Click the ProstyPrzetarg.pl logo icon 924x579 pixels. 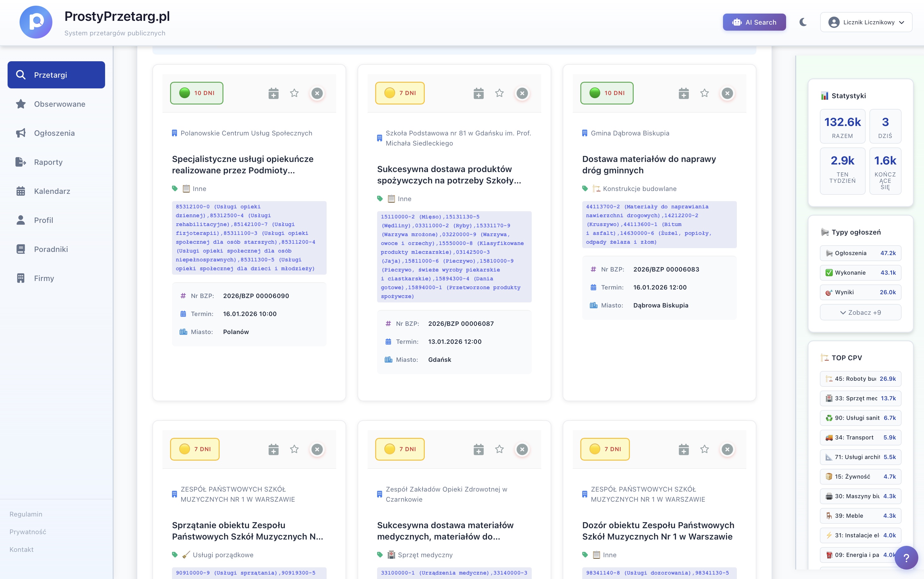[x=36, y=22]
